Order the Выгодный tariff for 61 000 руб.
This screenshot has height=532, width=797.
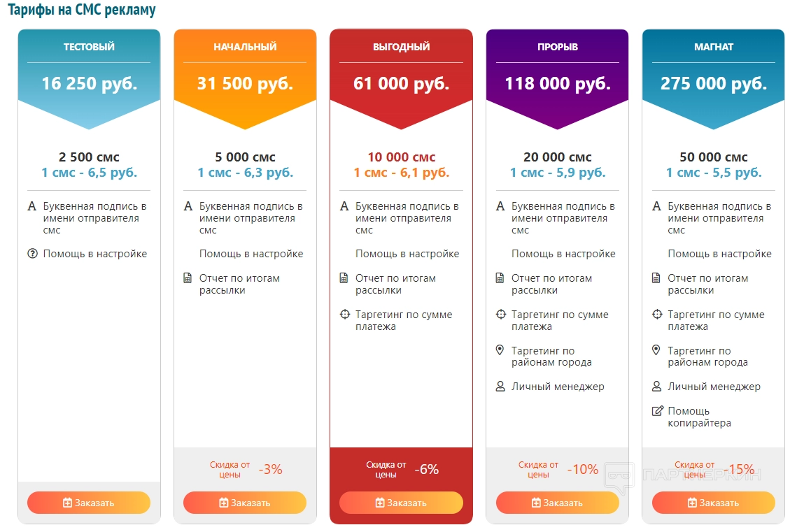tap(401, 503)
